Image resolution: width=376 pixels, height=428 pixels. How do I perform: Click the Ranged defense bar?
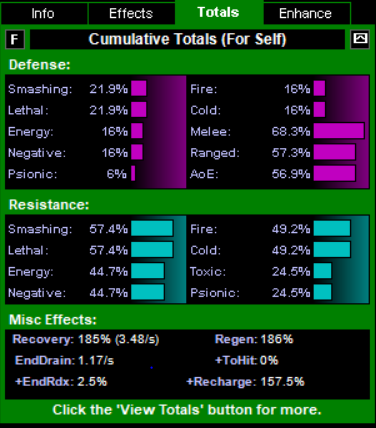pos(335,153)
